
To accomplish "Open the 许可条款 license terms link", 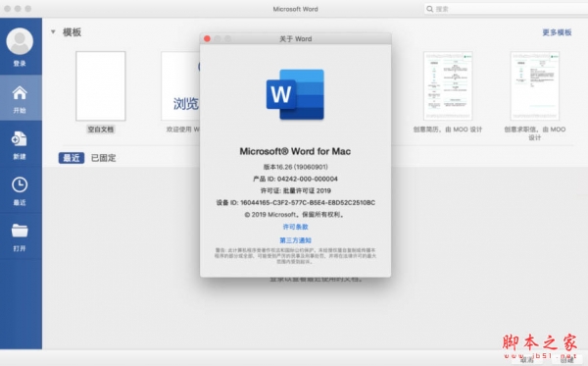I will [296, 227].
